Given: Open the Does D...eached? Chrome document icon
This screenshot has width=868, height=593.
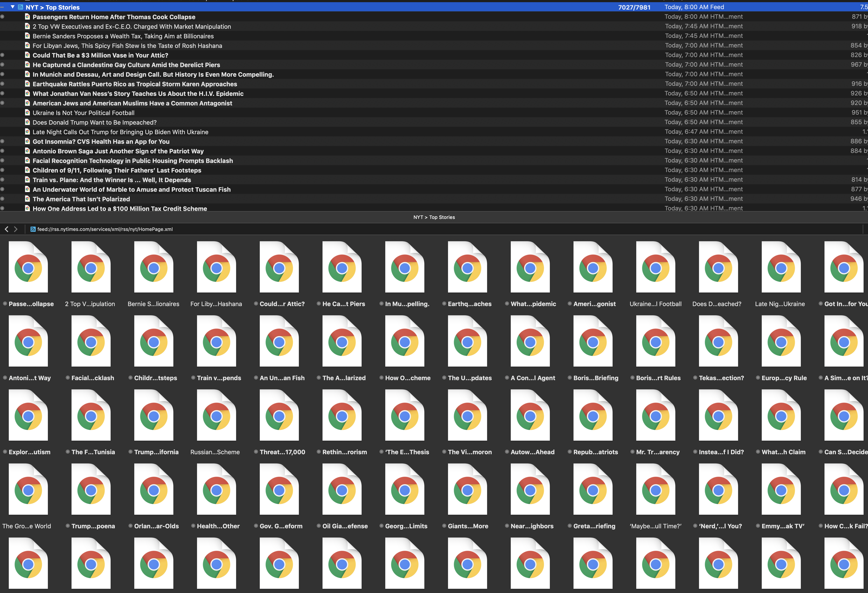Looking at the screenshot, I should (719, 267).
